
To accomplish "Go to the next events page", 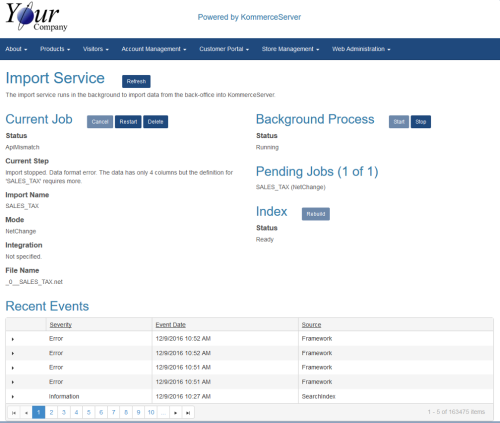I will (175, 413).
